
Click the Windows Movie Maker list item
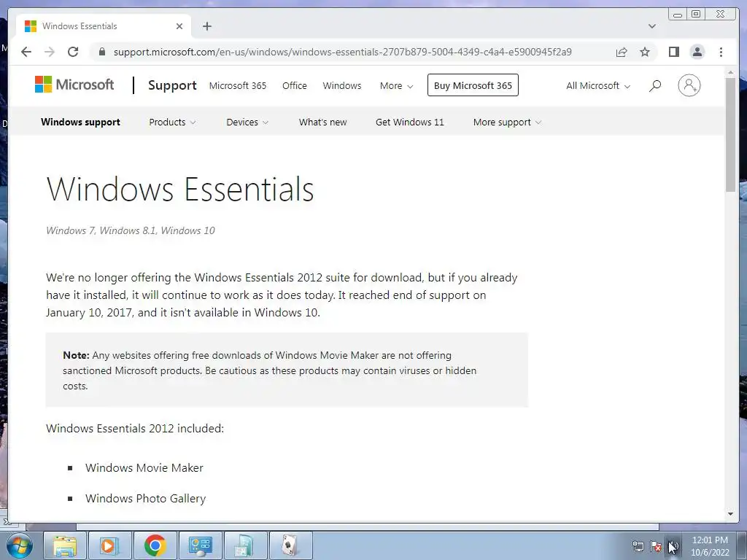click(144, 467)
